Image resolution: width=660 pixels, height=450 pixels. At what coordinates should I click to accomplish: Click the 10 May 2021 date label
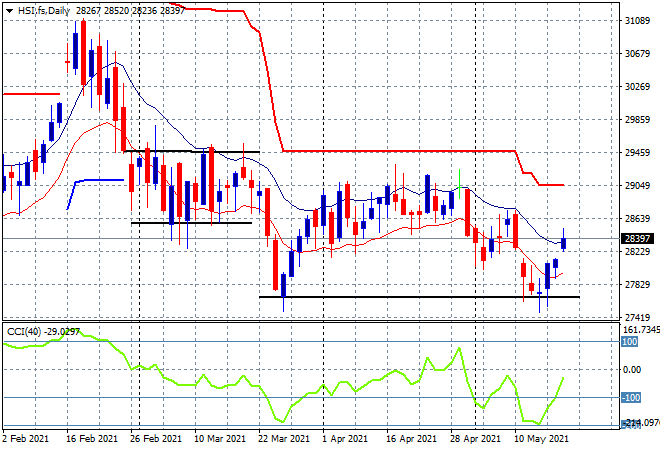point(541,439)
